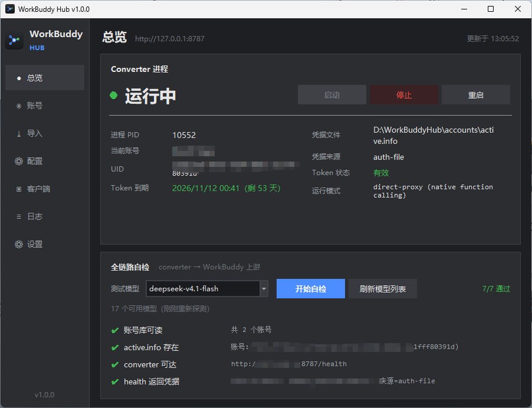Image resolution: width=532 pixels, height=408 pixels.
Task: Click the checkmark next to active.info 存在
Action: pos(115,348)
